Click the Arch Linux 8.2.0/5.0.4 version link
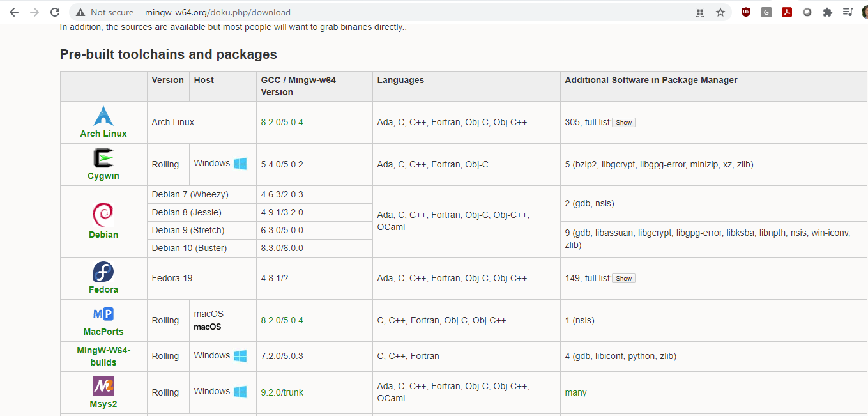Viewport: 868px width, 416px height. pos(282,122)
